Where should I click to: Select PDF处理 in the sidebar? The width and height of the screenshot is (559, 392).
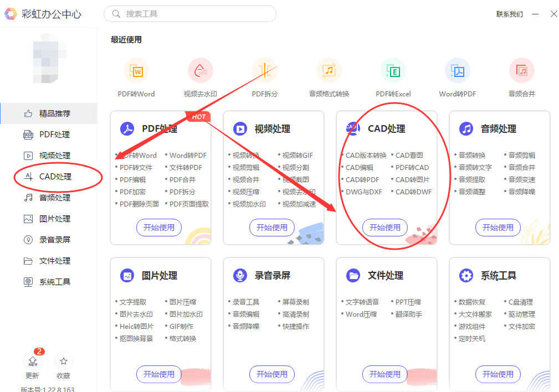[49, 135]
